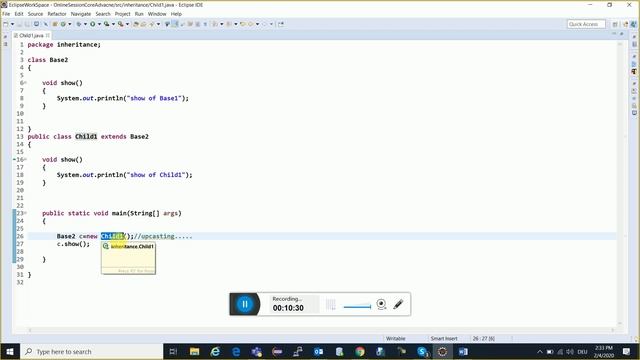Click the Child1 class name on line 13
The width and height of the screenshot is (640, 360).
pyautogui.click(x=86, y=136)
